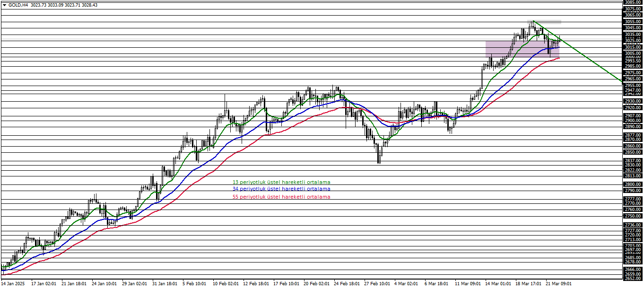Image resolution: width=644 pixels, height=289 pixels.
Task: Click the 14 Mar 01:01 time label
Action: pyautogui.click(x=497, y=284)
